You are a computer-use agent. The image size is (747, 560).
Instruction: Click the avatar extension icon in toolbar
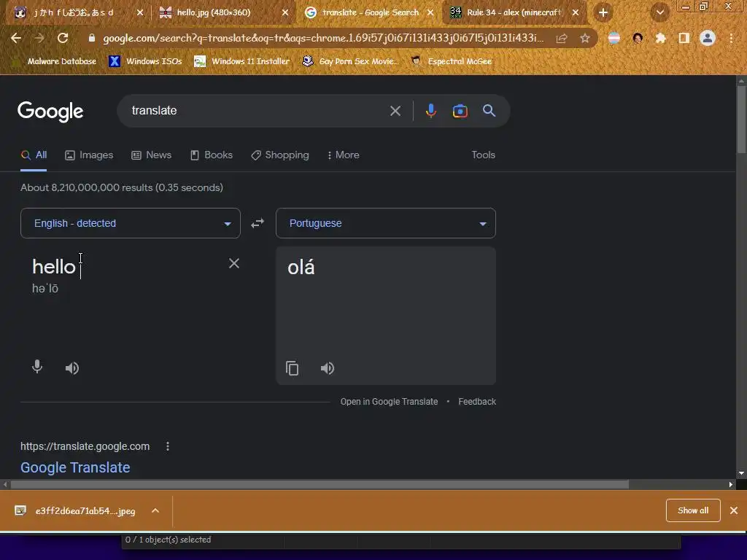click(x=638, y=38)
